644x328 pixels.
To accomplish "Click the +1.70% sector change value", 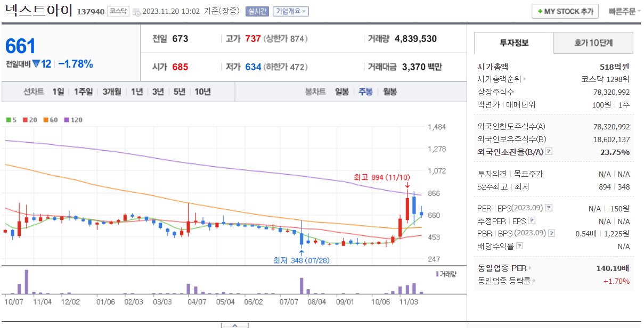I will (x=616, y=281).
